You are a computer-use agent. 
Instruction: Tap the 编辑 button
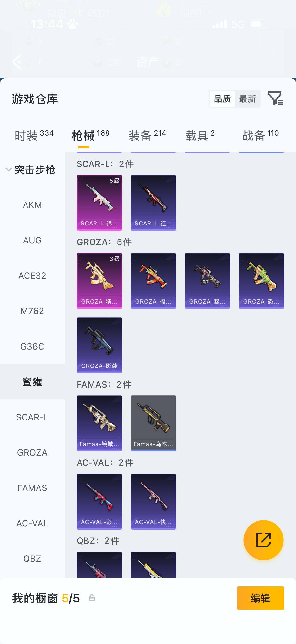click(260, 598)
